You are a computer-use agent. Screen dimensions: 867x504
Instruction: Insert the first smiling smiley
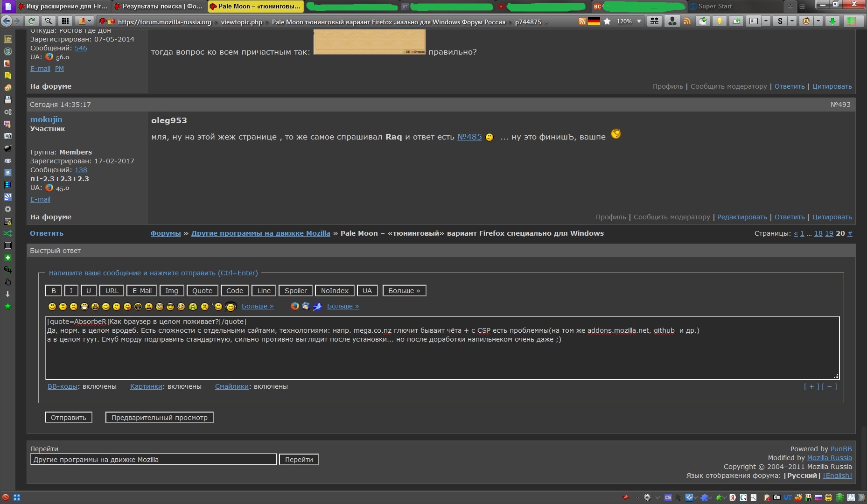pyautogui.click(x=52, y=307)
